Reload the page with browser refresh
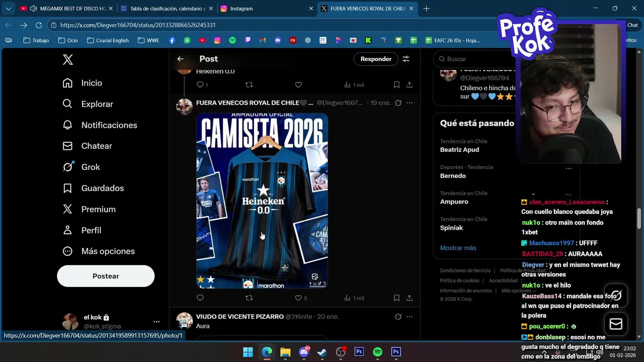Image resolution: width=644 pixels, height=362 pixels. [39, 25]
